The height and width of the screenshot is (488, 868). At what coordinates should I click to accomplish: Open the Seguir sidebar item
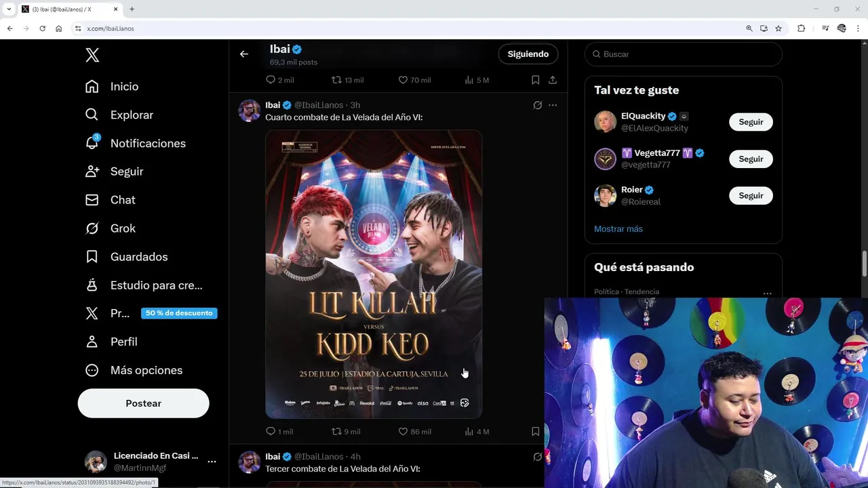click(114, 171)
